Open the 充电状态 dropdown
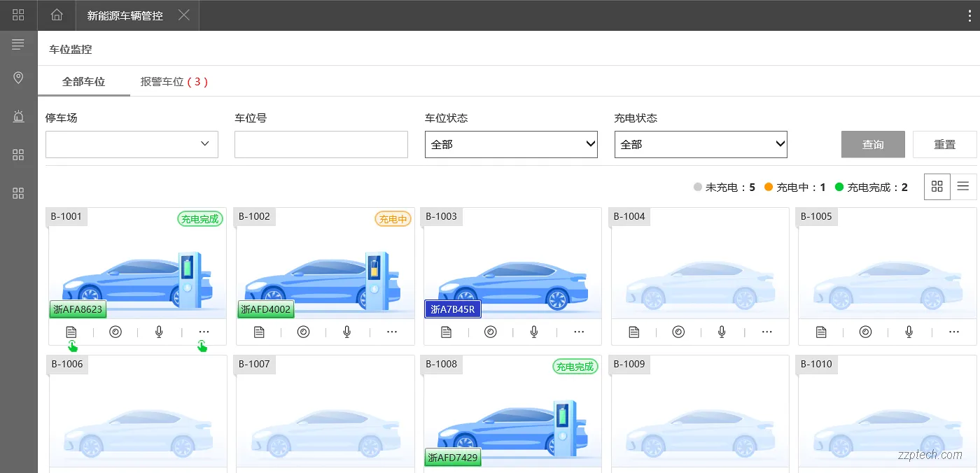The image size is (980, 473). (x=700, y=144)
